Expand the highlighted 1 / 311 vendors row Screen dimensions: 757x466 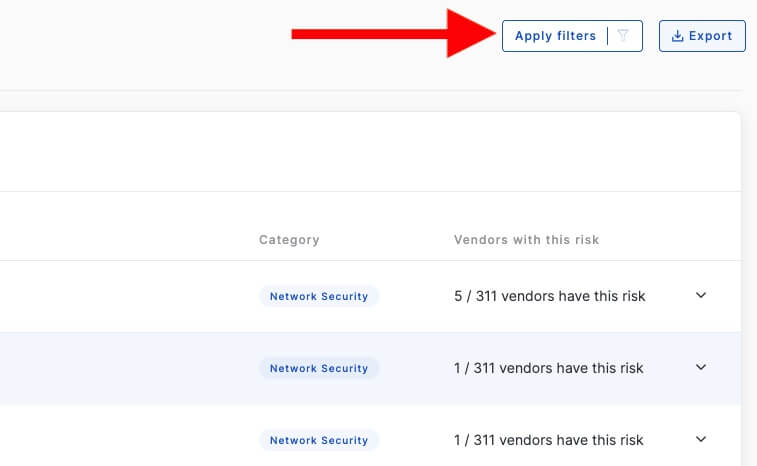point(701,367)
